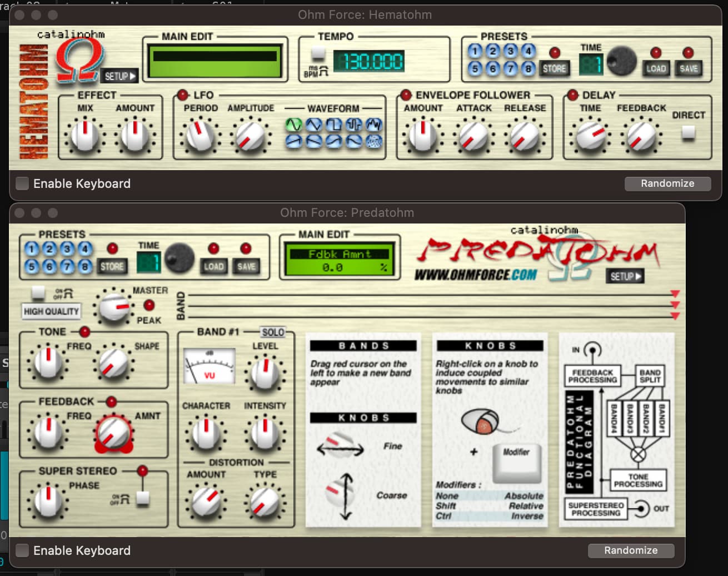Choose preset 8 in Hematohm
This screenshot has width=728, height=576.
click(528, 68)
